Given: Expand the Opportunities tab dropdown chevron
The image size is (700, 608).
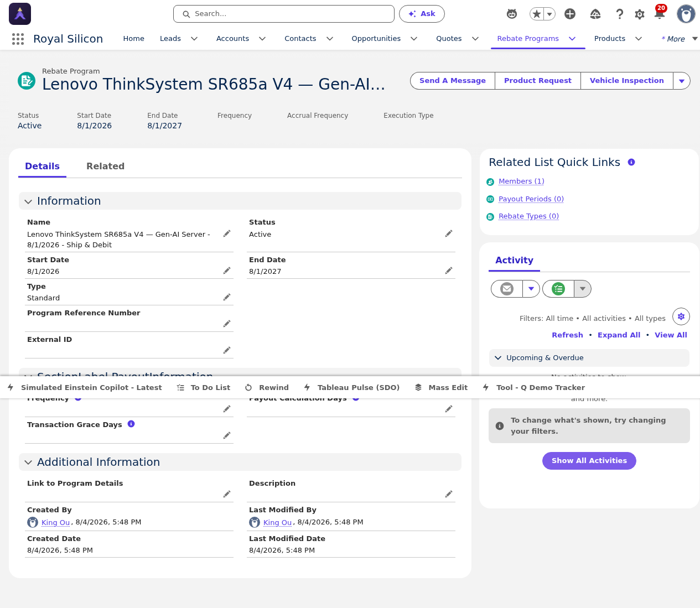Looking at the screenshot, I should pyautogui.click(x=414, y=39).
